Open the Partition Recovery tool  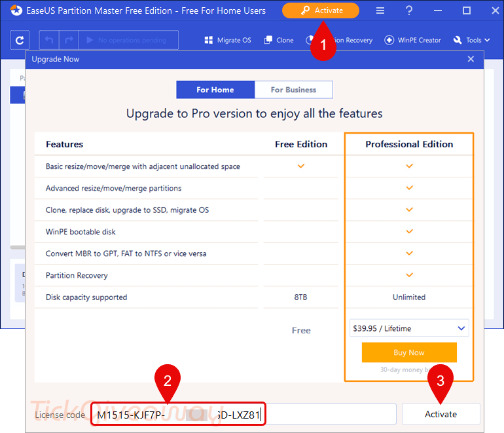tap(340, 40)
